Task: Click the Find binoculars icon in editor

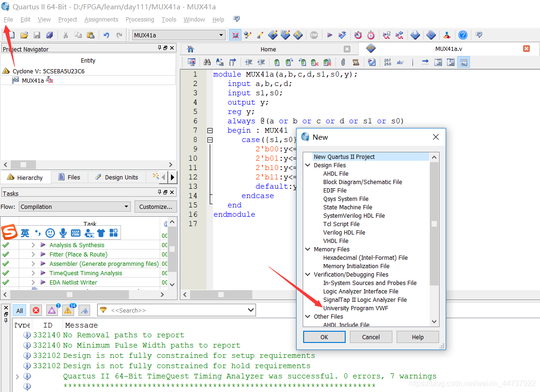Action: [207, 62]
